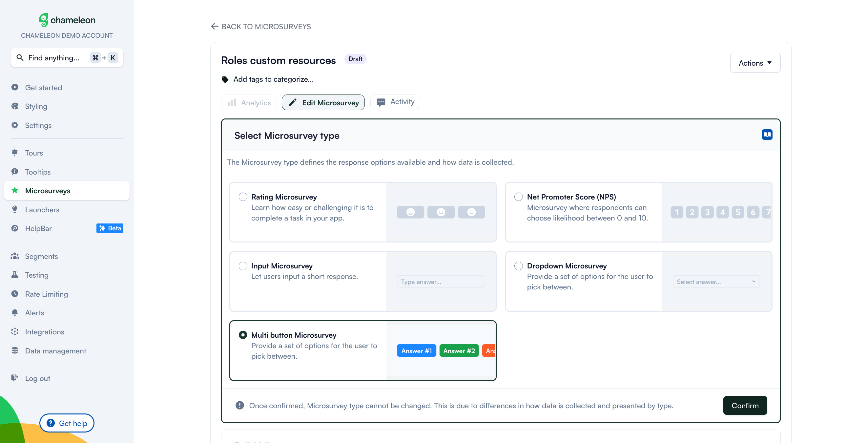Expand the Select answer dropdown preview

(716, 282)
